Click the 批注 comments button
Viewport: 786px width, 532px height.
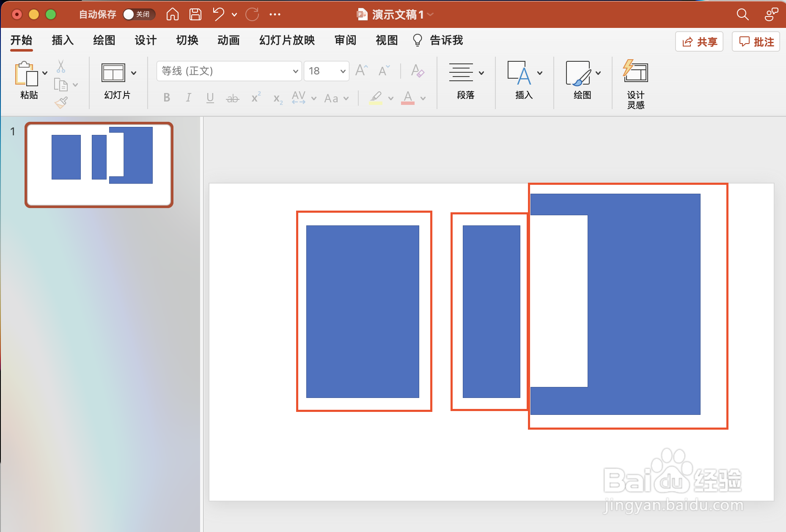tap(756, 41)
